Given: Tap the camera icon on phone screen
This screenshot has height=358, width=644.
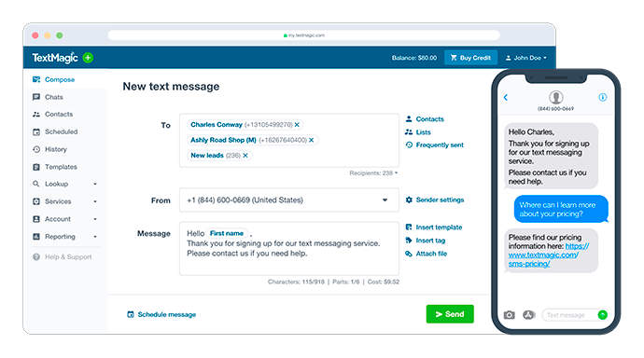Looking at the screenshot, I should pyautogui.click(x=509, y=315).
